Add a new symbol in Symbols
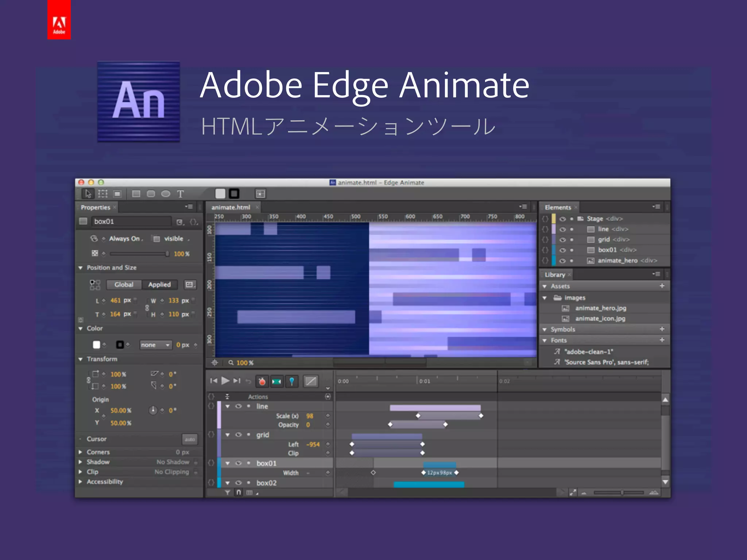This screenshot has width=747, height=560. pyautogui.click(x=662, y=329)
